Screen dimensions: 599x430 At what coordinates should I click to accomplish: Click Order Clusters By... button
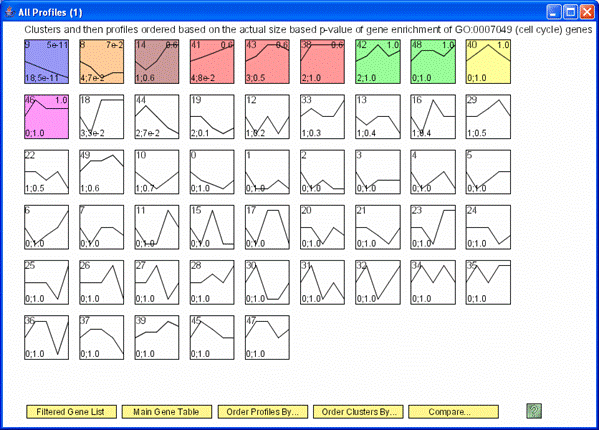coord(358,412)
